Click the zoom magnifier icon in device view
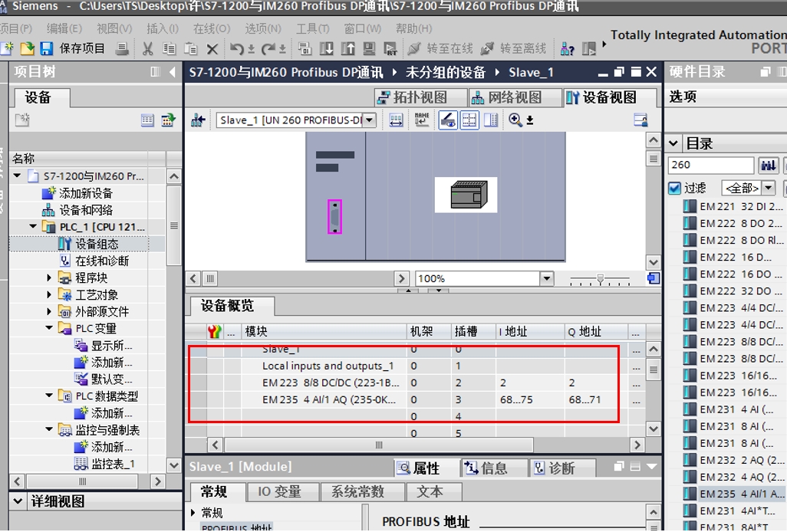The image size is (787, 532). tap(515, 120)
